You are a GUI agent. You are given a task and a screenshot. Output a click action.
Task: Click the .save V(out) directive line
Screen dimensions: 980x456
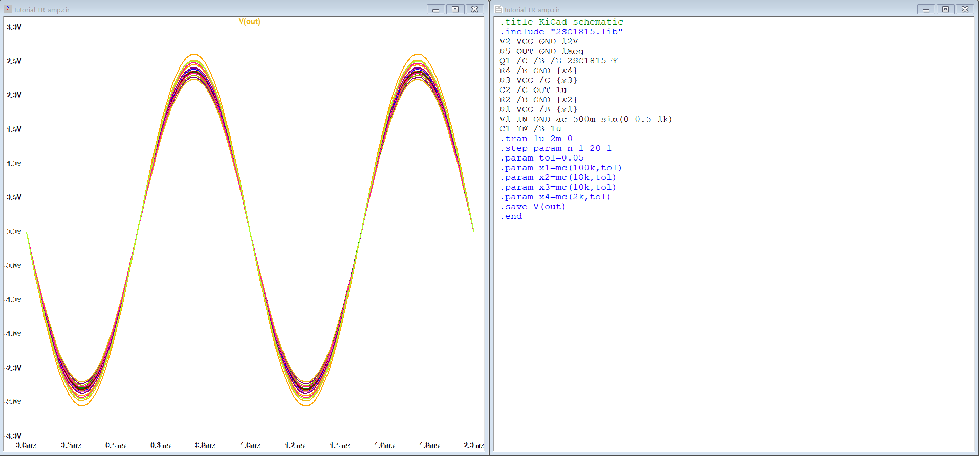coord(533,207)
